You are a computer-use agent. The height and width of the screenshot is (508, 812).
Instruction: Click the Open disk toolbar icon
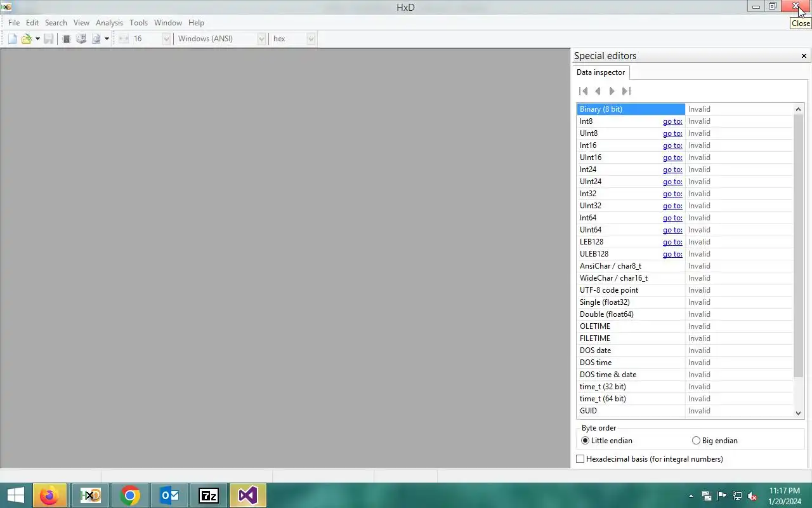81,39
